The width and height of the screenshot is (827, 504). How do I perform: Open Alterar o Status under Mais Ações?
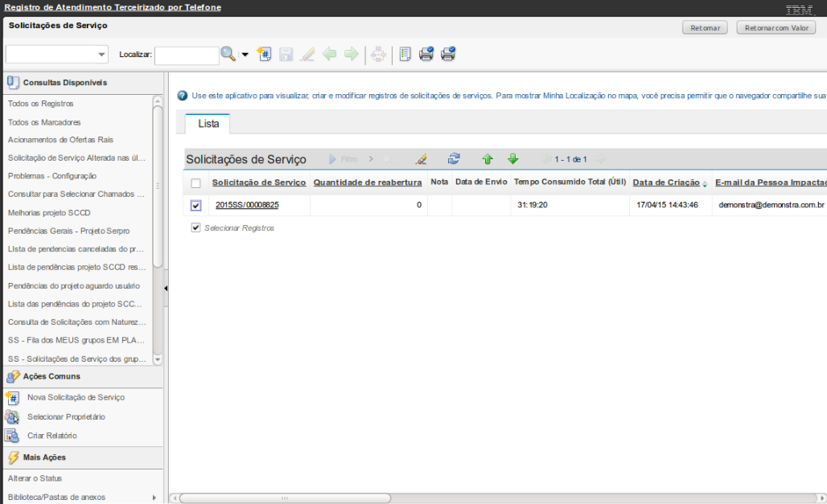click(35, 478)
